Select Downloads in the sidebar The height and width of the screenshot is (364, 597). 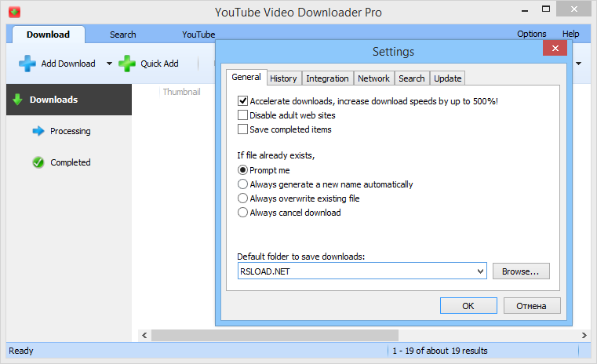tap(69, 100)
